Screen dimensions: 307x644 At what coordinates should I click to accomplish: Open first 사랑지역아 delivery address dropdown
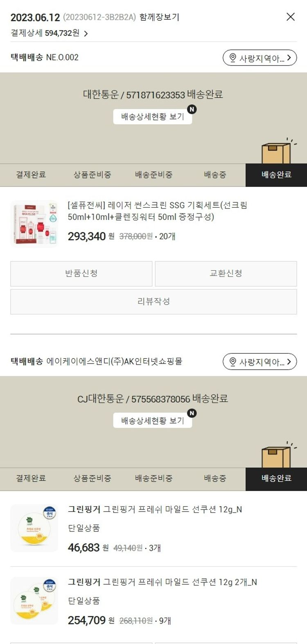tap(260, 58)
